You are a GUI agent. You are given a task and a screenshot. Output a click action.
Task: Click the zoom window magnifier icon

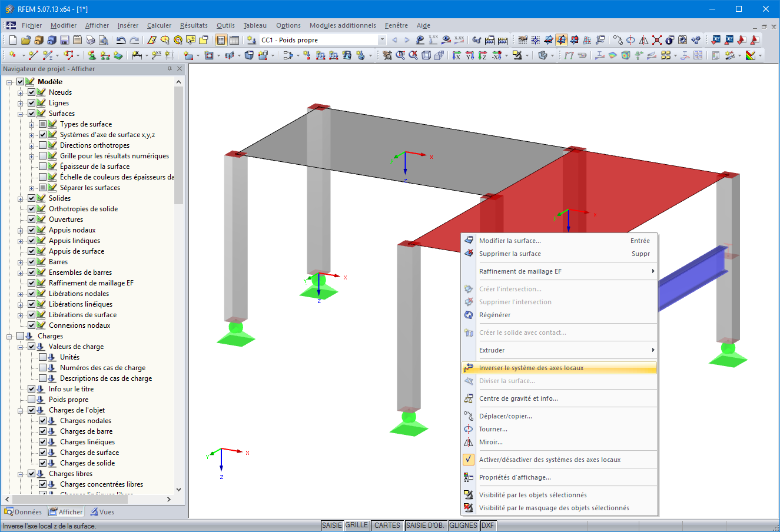(400, 55)
